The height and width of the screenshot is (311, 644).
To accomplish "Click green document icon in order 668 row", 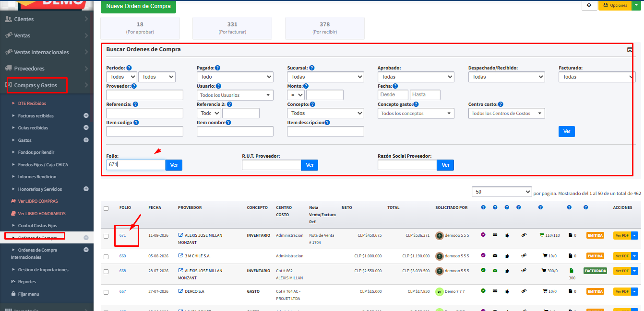I will pos(571,271).
